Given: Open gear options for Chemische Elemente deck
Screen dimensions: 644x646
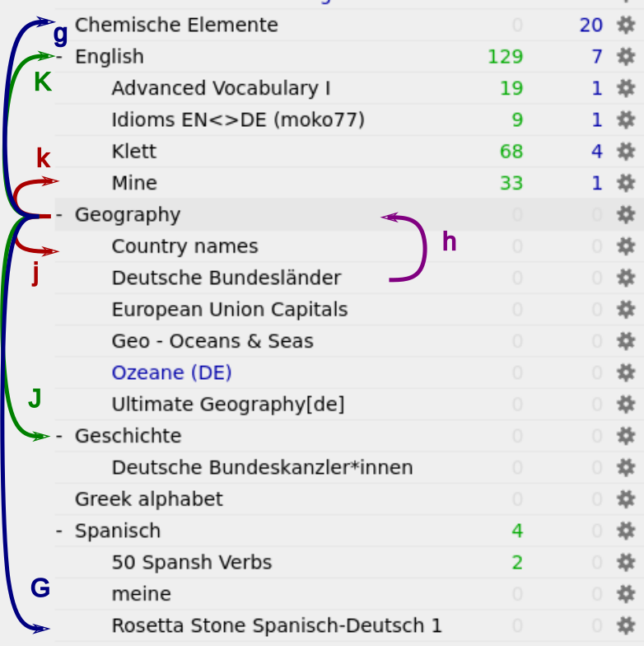Looking at the screenshot, I should 626,26.
